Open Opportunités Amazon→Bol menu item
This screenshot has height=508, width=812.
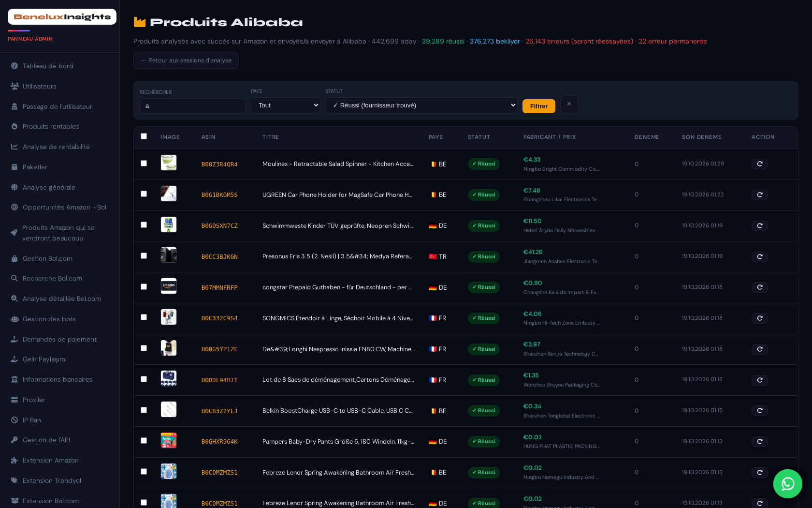(x=59, y=207)
